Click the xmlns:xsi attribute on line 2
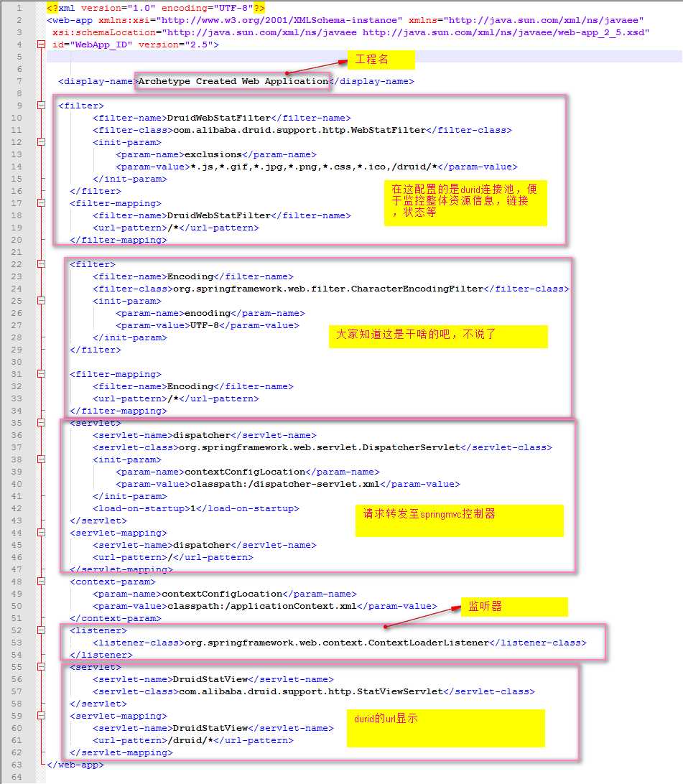683x784 pixels. 250,20
